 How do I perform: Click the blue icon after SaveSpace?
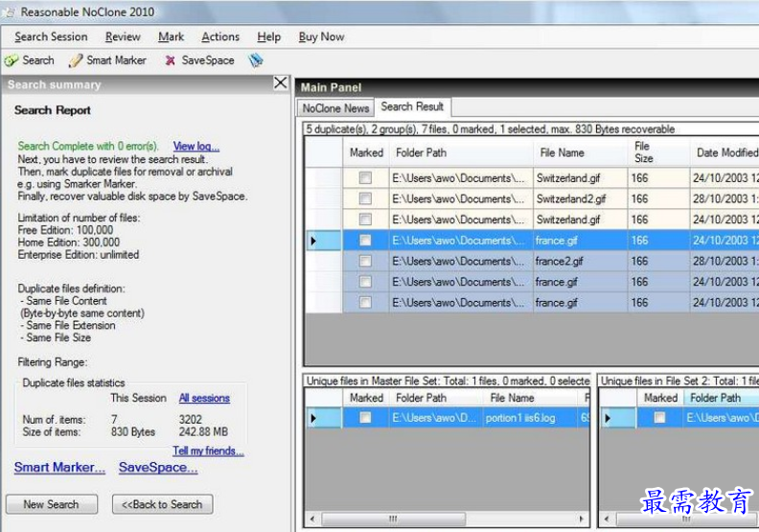click(256, 59)
